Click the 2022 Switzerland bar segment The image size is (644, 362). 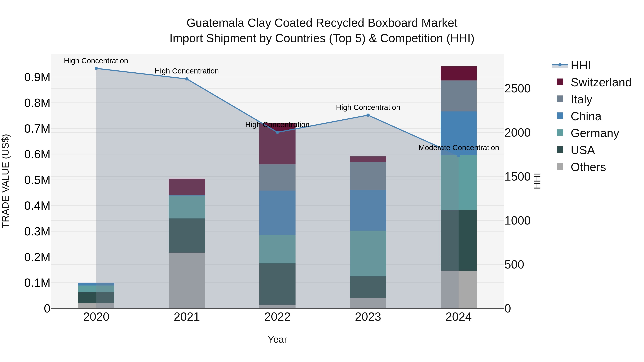click(277, 144)
